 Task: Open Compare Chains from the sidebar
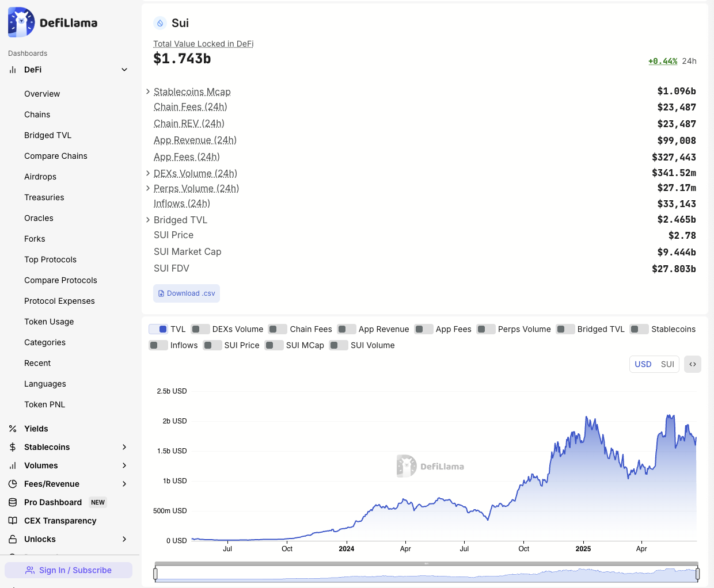56,156
